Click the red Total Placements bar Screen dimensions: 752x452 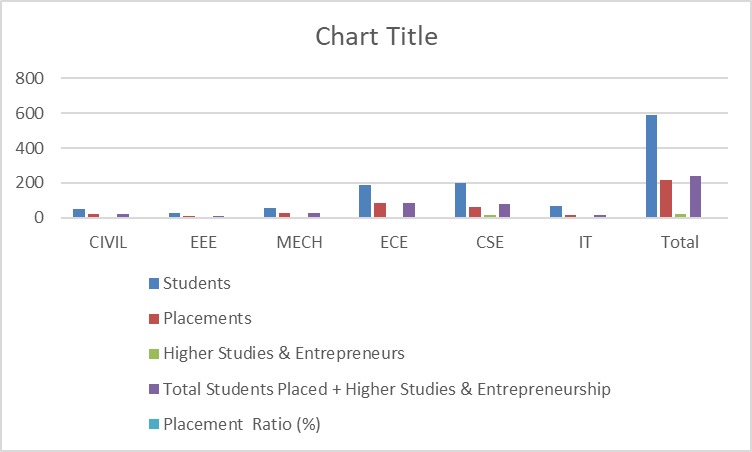[666, 199]
